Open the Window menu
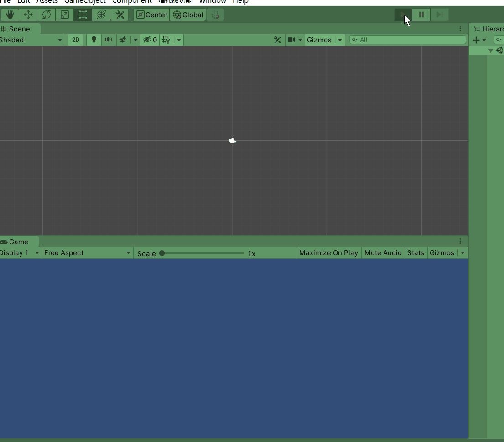The width and height of the screenshot is (504, 442). click(213, 2)
